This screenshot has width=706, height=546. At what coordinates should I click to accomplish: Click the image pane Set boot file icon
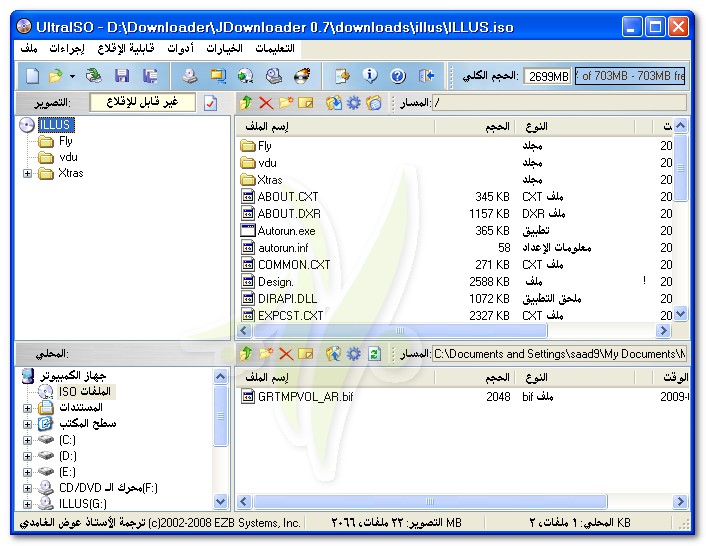(374, 103)
